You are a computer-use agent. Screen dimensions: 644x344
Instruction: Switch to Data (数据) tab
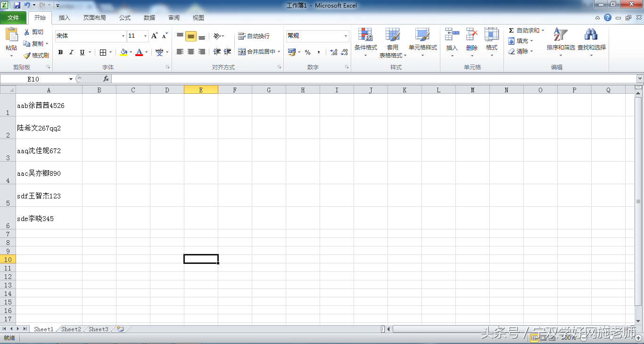(149, 18)
